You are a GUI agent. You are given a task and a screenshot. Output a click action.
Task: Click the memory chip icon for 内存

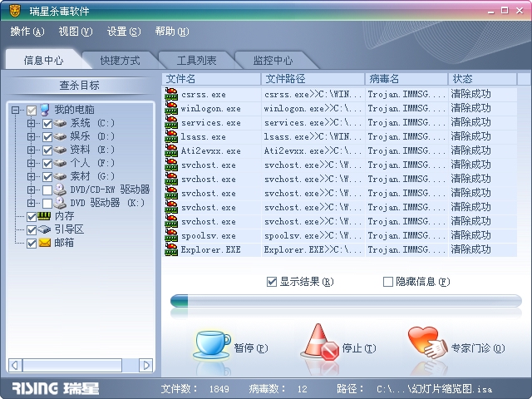pos(44,216)
